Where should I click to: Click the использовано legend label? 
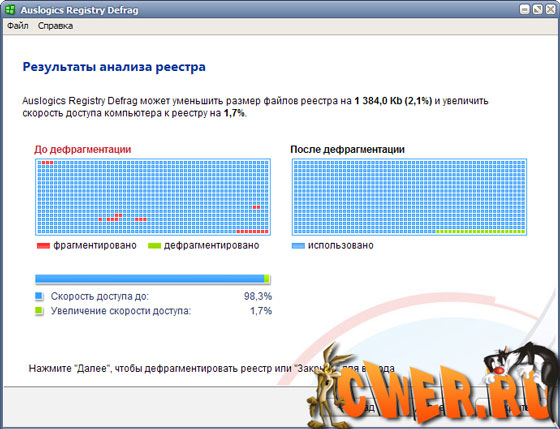341,245
